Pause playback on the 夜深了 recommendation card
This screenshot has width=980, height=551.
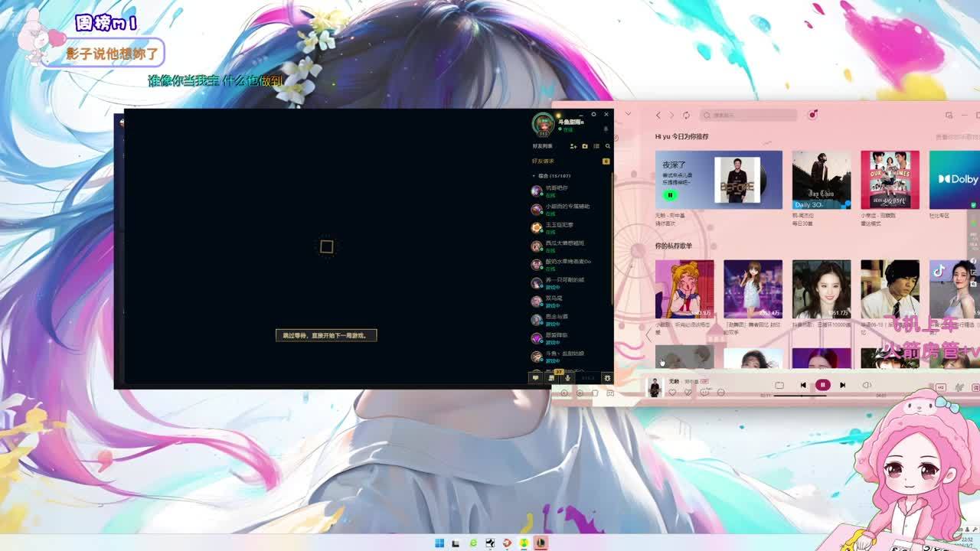(670, 195)
